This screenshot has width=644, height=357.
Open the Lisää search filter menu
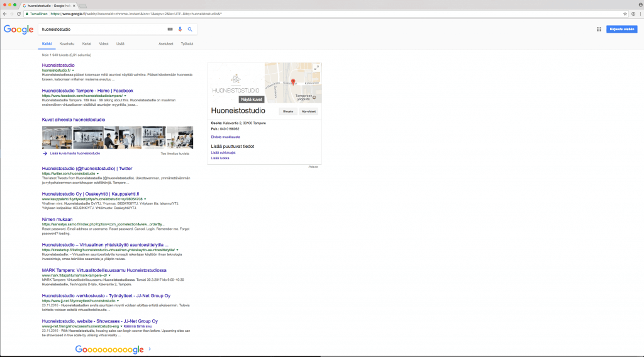pos(120,43)
